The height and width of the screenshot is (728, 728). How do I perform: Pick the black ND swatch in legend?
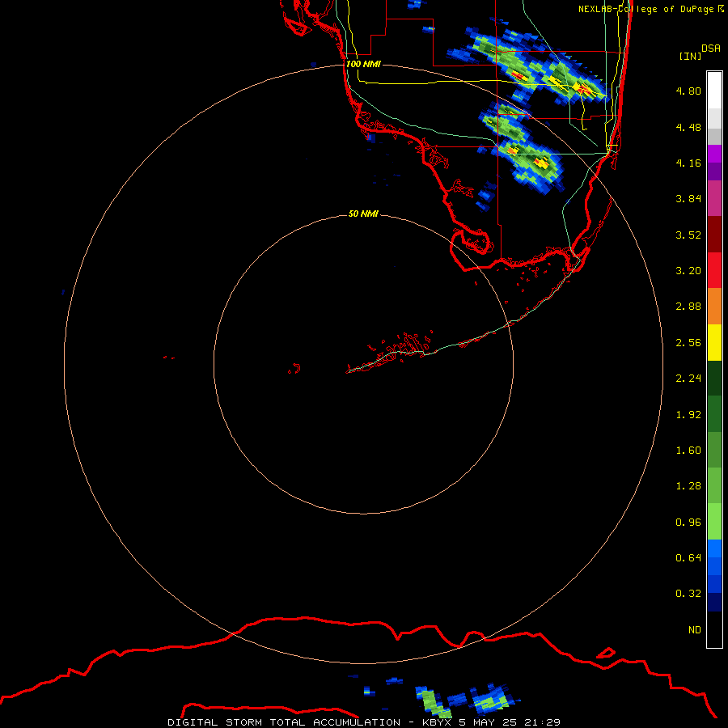[714, 629]
